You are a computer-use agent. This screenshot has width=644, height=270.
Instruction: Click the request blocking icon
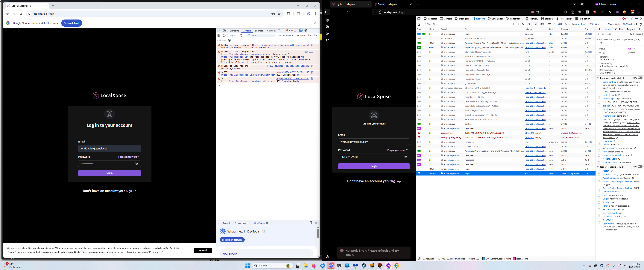coord(528,24)
